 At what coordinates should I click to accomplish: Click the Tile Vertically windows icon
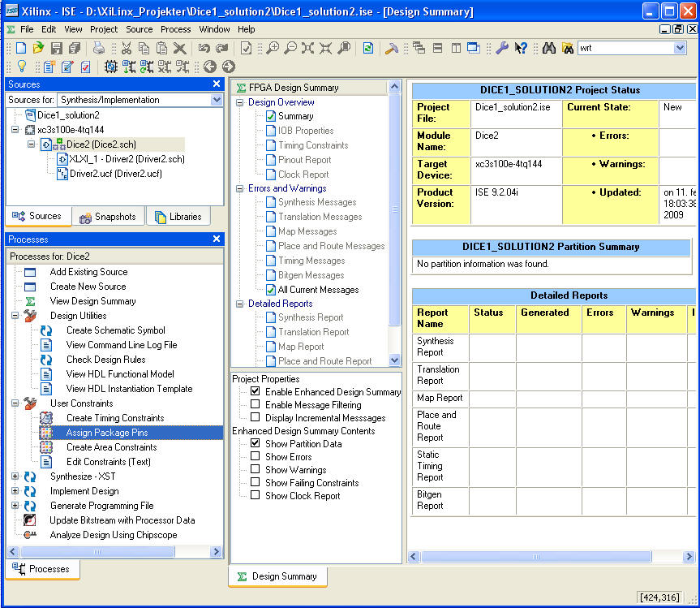point(456,48)
